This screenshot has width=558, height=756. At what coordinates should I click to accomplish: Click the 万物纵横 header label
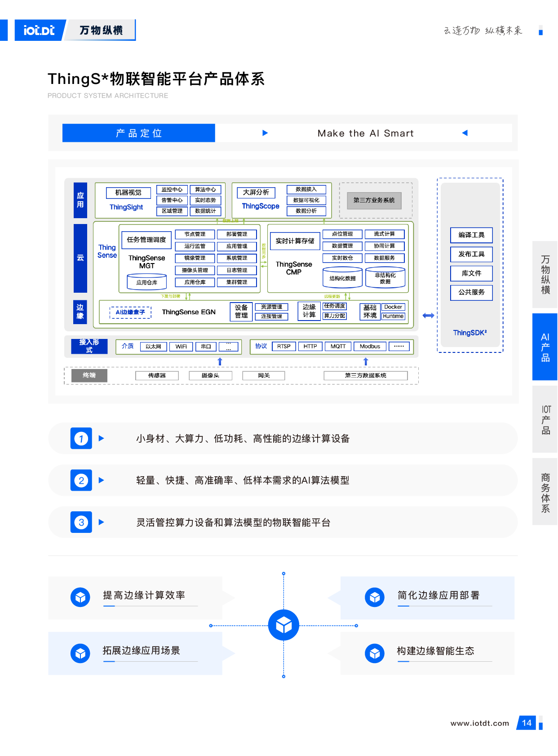tap(101, 30)
